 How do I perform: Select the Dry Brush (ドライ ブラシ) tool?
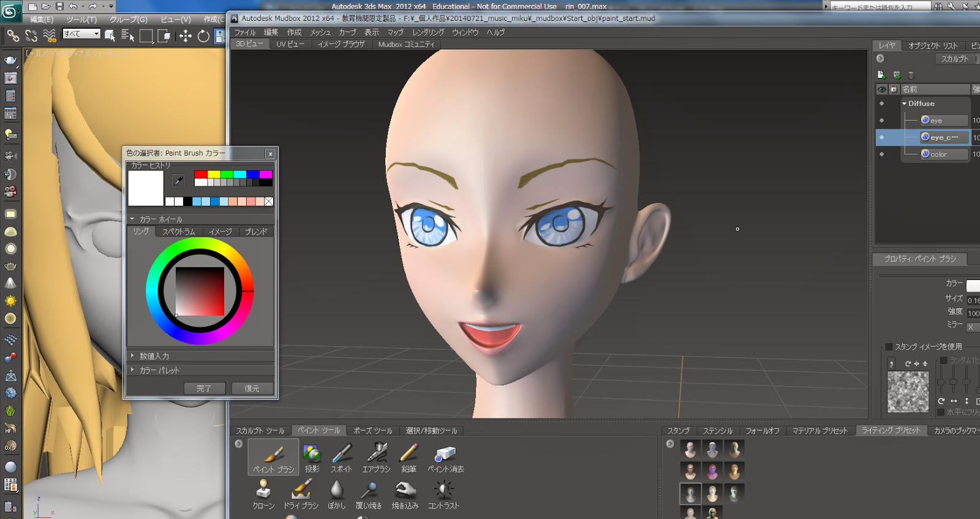coord(301,494)
